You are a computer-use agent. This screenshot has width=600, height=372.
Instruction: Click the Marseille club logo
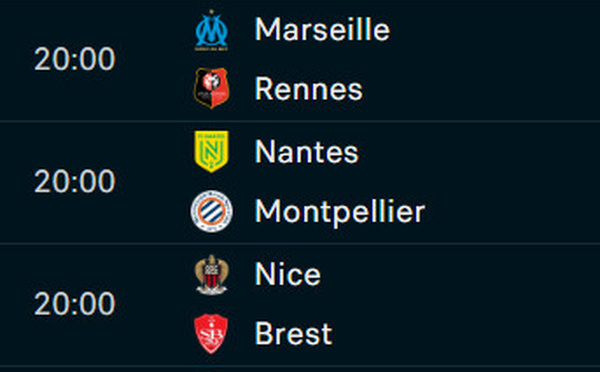[x=212, y=30]
